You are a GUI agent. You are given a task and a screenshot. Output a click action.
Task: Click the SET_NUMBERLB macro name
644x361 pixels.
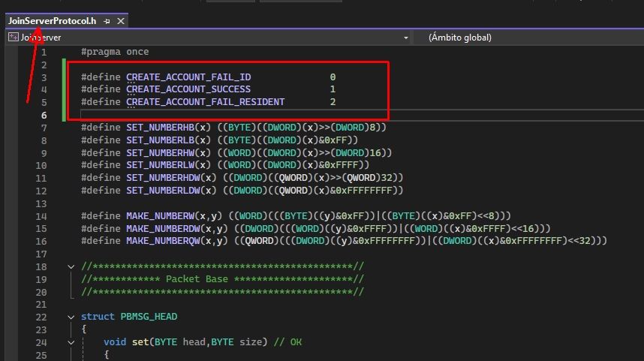(160, 140)
